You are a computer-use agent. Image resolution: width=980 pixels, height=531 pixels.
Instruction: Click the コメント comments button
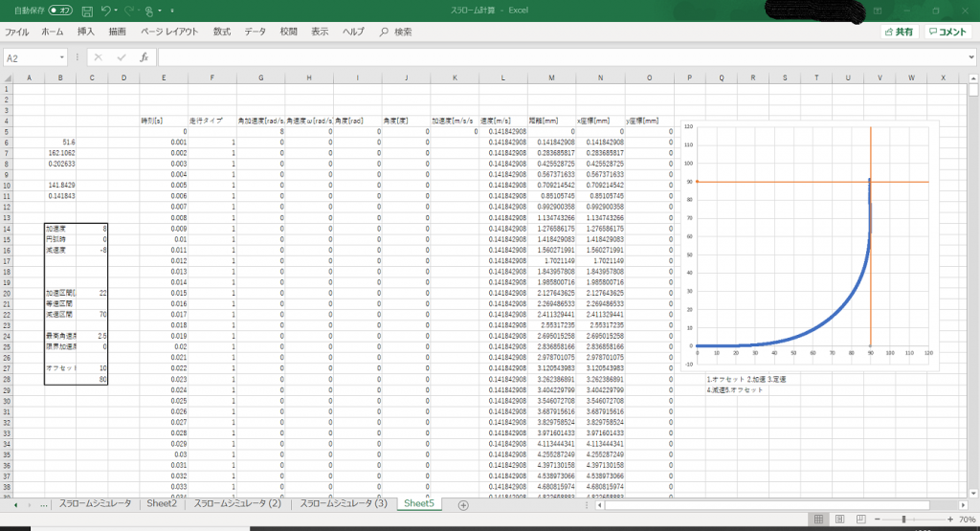(x=947, y=32)
